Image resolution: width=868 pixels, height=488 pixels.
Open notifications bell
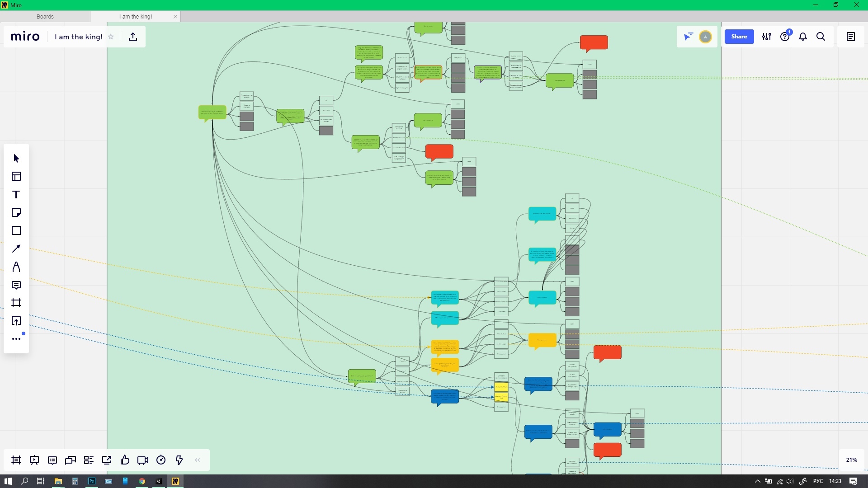click(x=803, y=37)
